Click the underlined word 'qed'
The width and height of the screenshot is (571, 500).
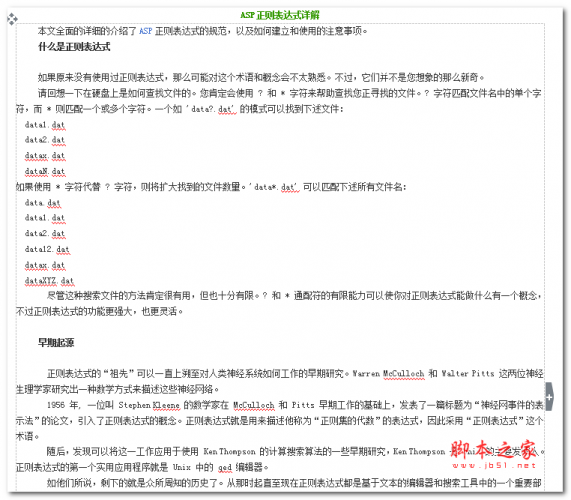coord(225,467)
